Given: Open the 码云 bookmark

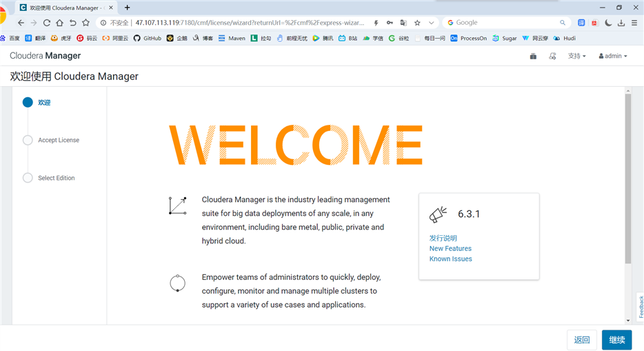Looking at the screenshot, I should (87, 38).
